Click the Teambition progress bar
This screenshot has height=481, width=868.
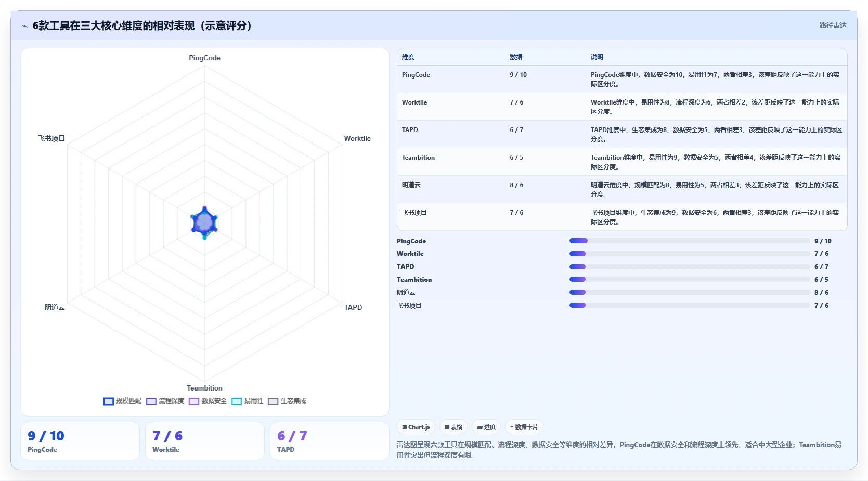coord(690,279)
